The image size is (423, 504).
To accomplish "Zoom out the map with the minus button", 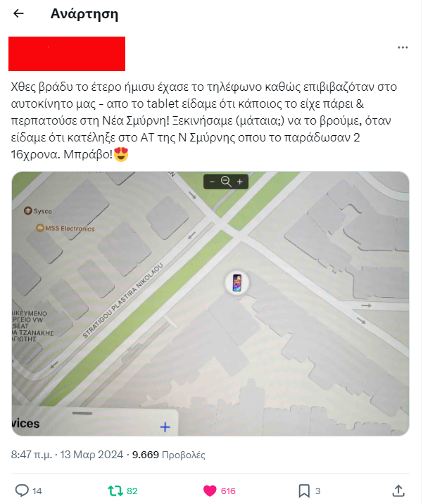I will [x=212, y=182].
